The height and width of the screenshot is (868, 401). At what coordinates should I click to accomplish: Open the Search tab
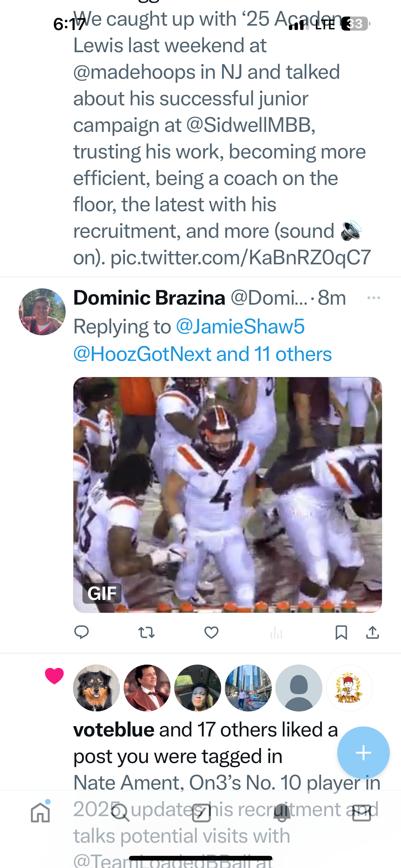point(121,812)
